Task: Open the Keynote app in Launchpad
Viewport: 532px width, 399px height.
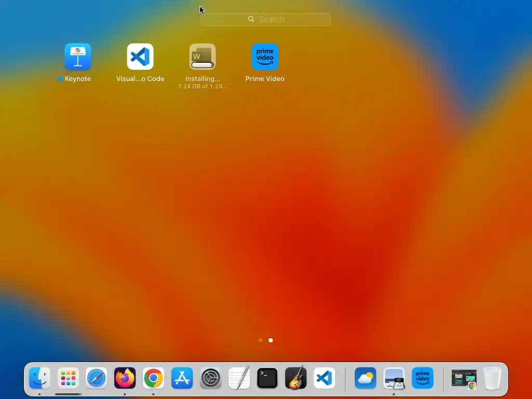Action: [x=78, y=57]
